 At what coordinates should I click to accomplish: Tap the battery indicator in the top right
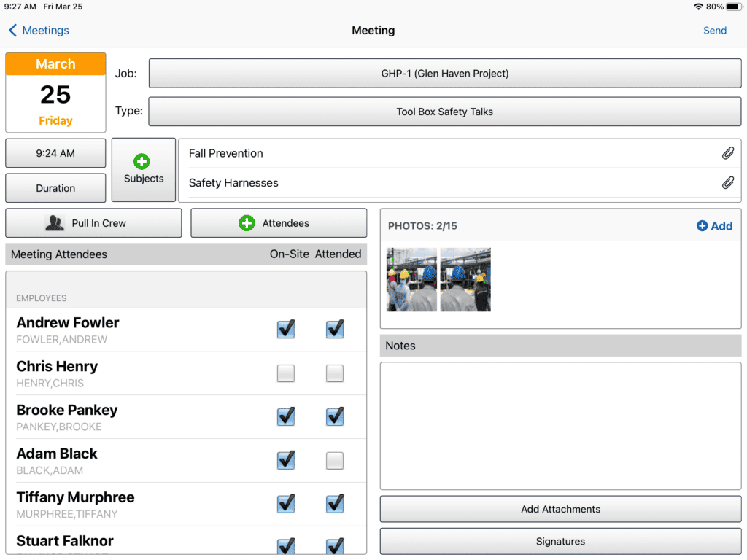pyautogui.click(x=733, y=6)
